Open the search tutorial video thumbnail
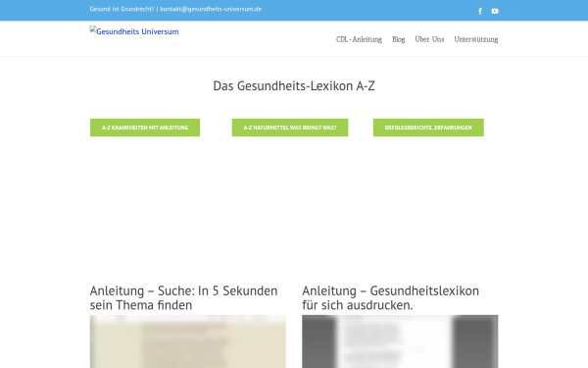 pos(187,342)
